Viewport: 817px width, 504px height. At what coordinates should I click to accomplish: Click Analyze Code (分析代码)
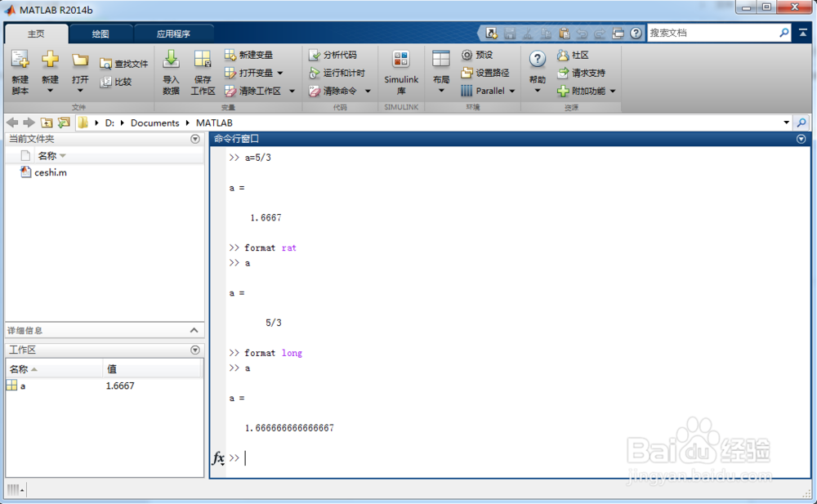[333, 55]
